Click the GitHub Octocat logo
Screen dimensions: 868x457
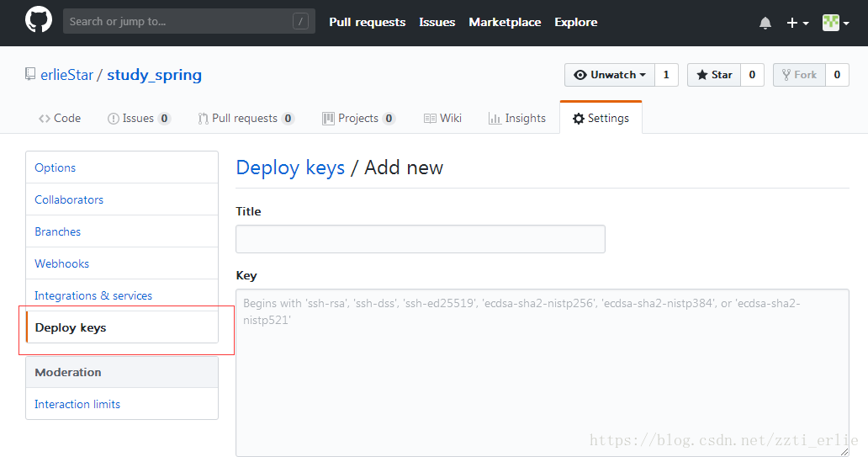pyautogui.click(x=39, y=21)
